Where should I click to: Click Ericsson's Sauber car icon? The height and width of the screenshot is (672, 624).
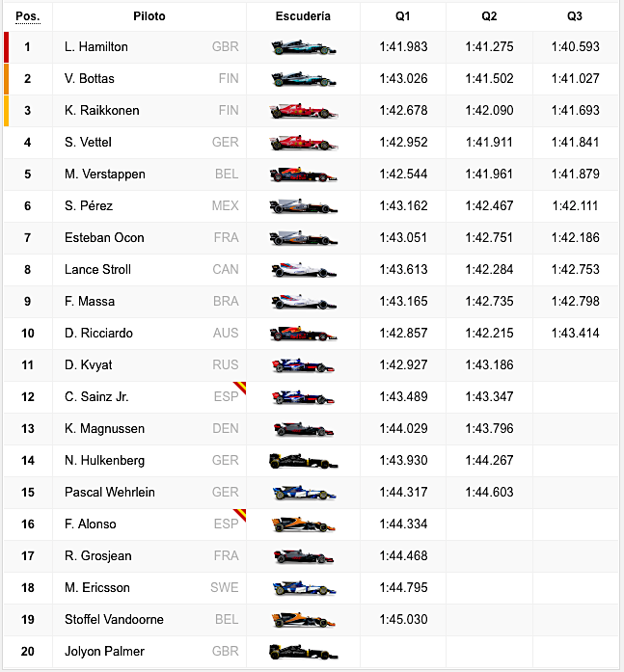click(303, 588)
